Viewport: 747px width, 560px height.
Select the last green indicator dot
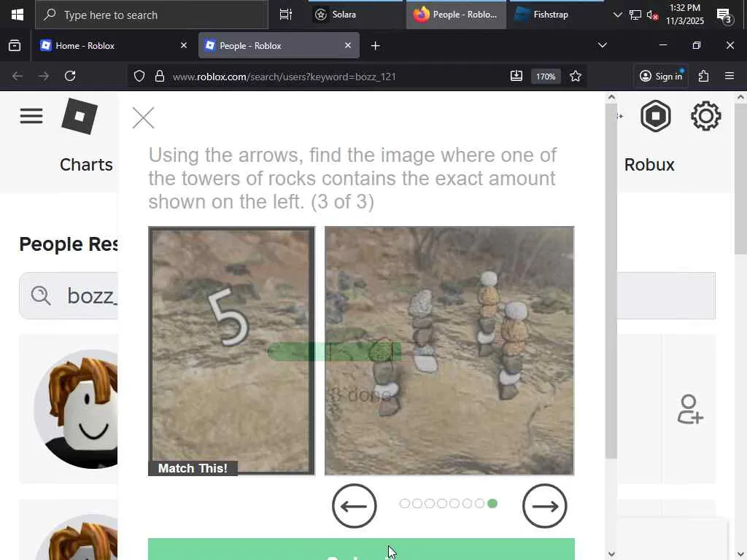pyautogui.click(x=492, y=503)
